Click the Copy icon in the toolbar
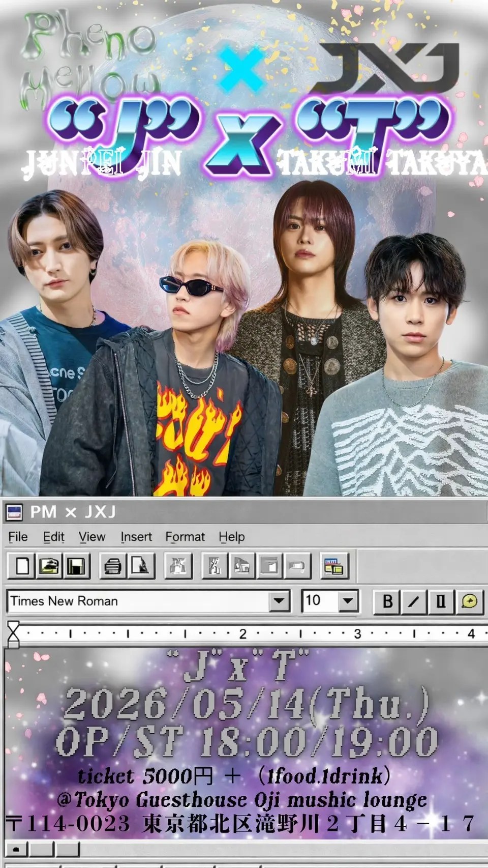 242,566
